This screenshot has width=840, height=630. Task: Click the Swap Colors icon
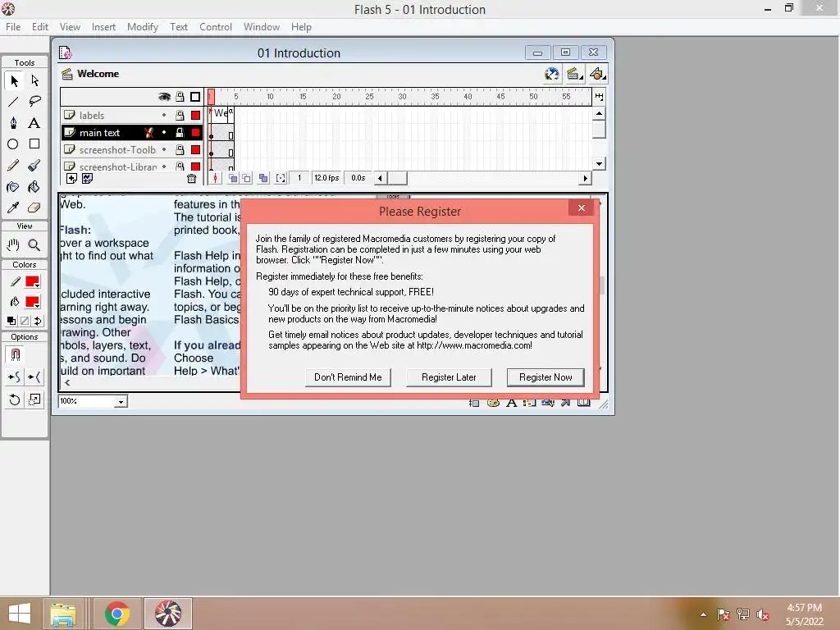pyautogui.click(x=38, y=321)
